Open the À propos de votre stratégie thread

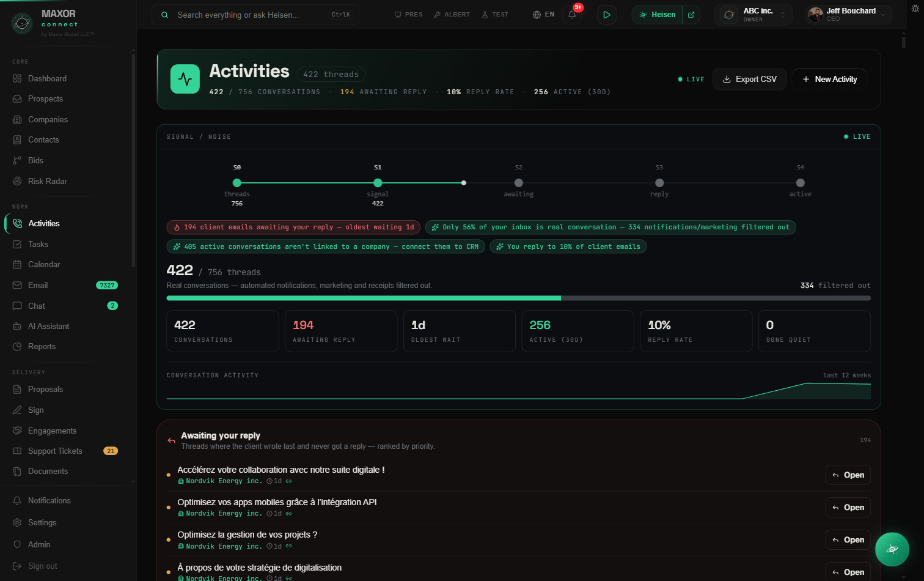(x=848, y=572)
